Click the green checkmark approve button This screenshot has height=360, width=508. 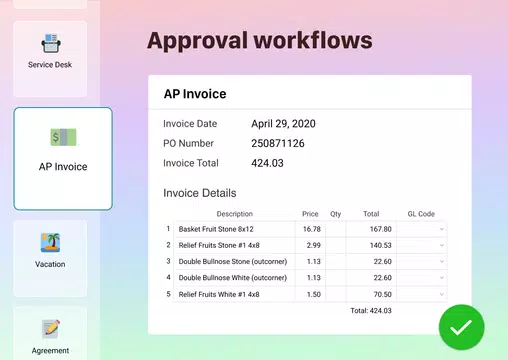[461, 327]
